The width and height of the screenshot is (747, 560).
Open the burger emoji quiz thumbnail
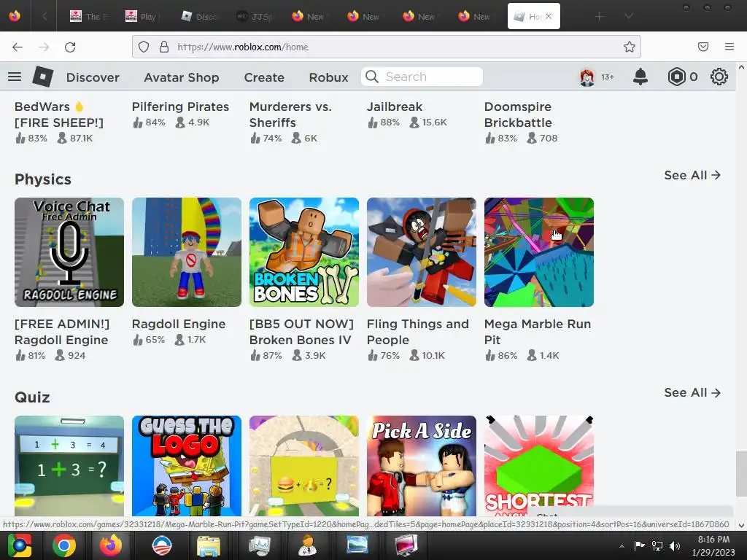tap(304, 466)
